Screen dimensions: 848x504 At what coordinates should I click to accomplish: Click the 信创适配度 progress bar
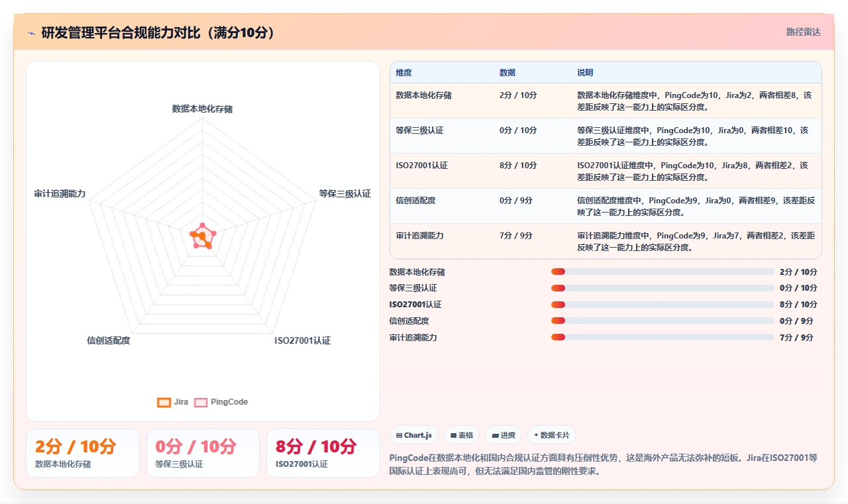[662, 321]
